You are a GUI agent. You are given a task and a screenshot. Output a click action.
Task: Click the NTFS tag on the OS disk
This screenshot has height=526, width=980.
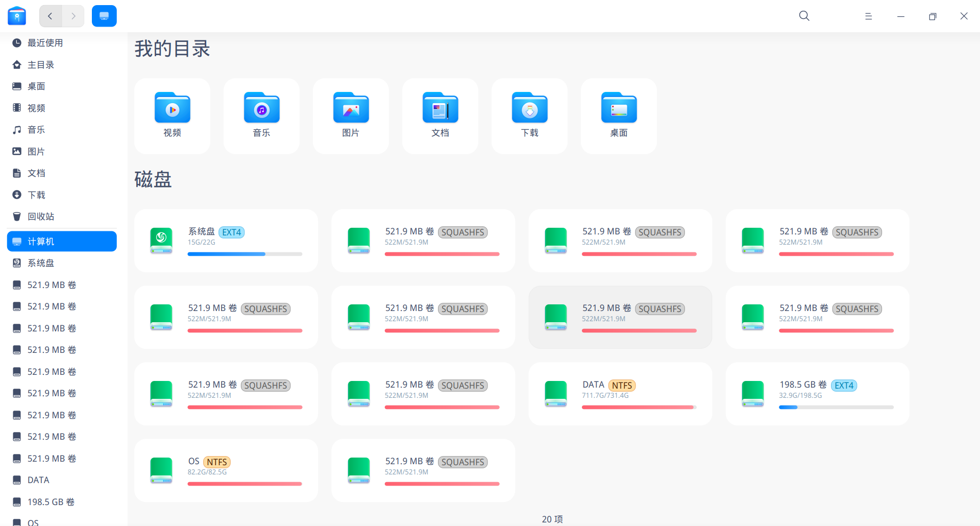(217, 462)
